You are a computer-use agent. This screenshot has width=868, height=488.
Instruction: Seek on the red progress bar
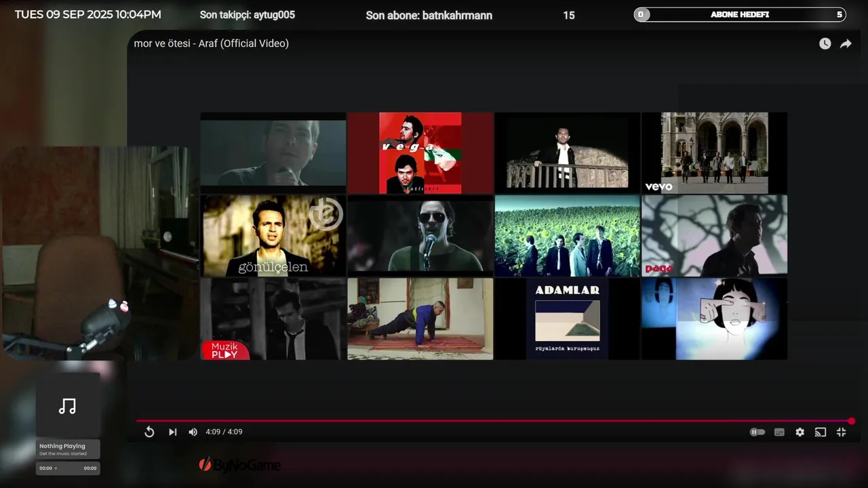point(494,421)
